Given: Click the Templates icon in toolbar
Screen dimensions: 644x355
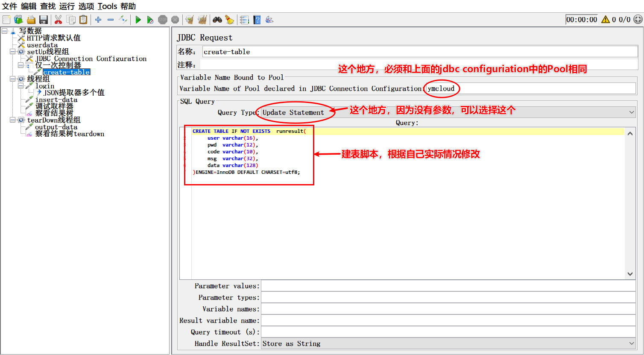Looking at the screenshot, I should 18,20.
